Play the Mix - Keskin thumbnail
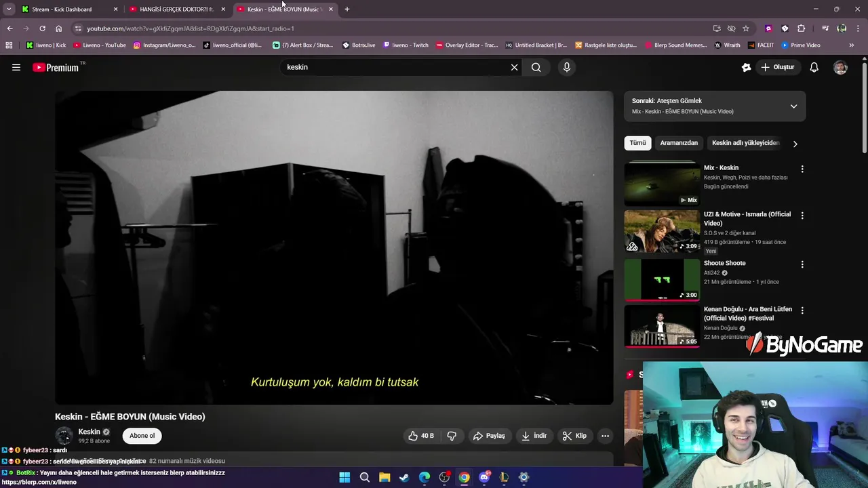This screenshot has width=868, height=488. tap(662, 183)
